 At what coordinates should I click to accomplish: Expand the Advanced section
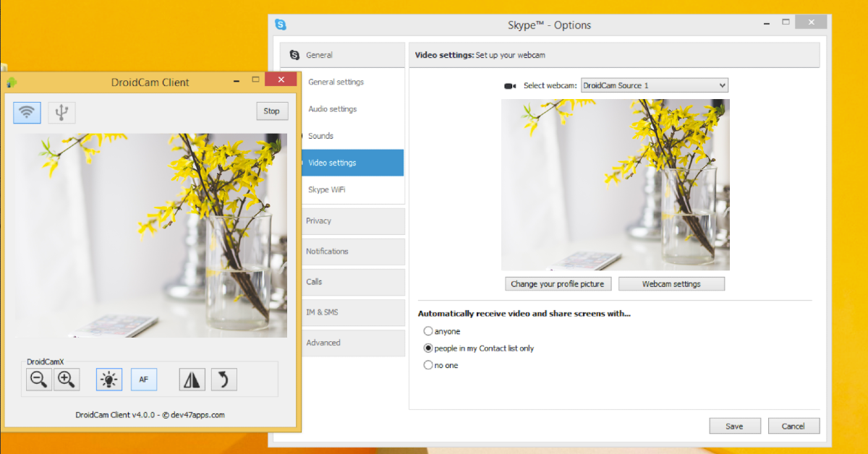pos(352,343)
